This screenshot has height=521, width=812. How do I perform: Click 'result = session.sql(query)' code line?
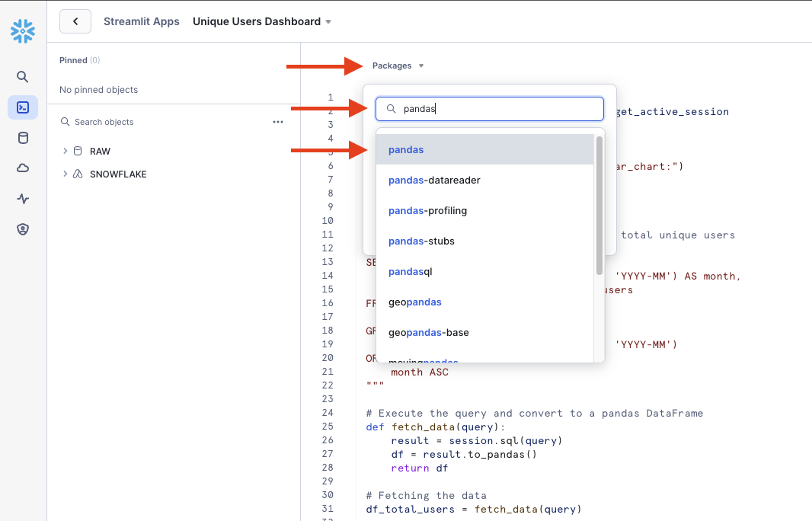476,441
